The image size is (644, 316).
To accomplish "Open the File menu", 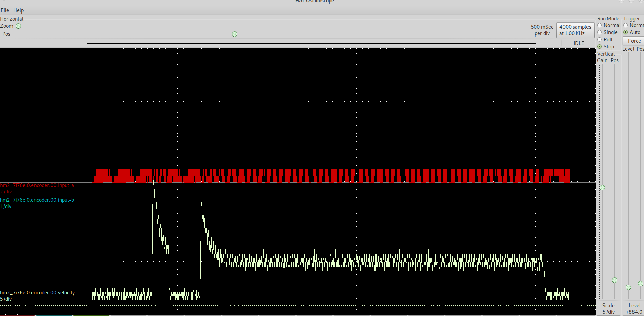I will point(5,10).
